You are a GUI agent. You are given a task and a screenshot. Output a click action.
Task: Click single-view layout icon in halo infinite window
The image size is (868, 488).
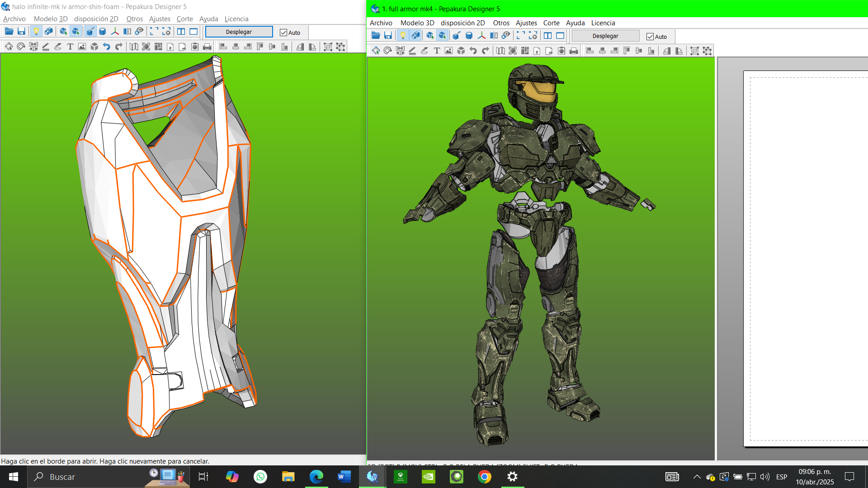pos(193,32)
